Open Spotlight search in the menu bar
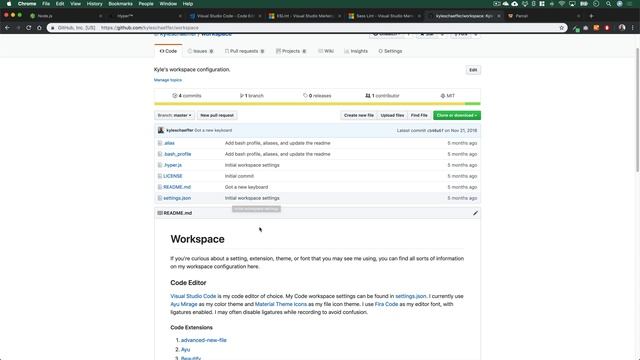Viewport: 640px width, 360px height. 609,4
